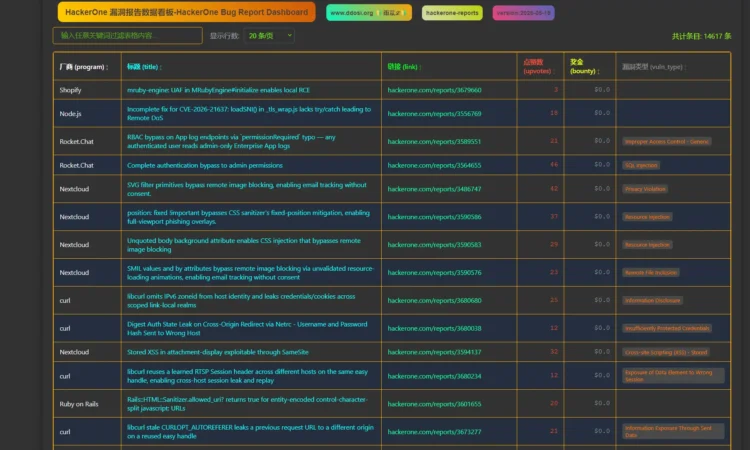Viewport: 750px width, 450px height.
Task: Open link hackerone.com/reports/3680234
Action: click(x=434, y=376)
